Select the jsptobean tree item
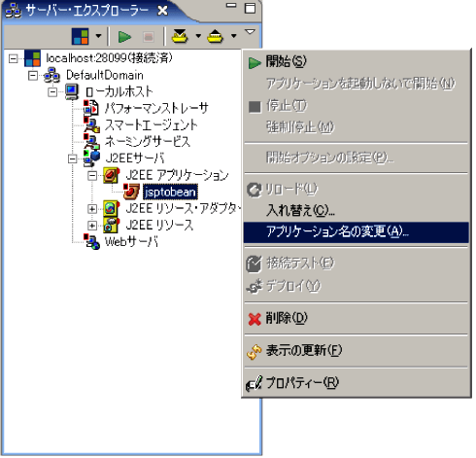Viewport: 476px width, 458px height. [x=170, y=193]
